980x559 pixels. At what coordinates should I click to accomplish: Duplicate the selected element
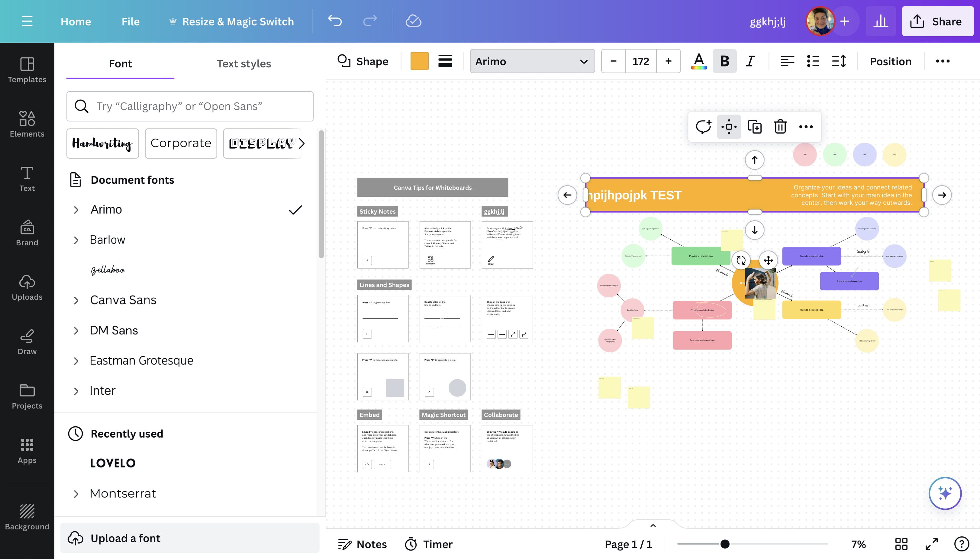click(754, 127)
